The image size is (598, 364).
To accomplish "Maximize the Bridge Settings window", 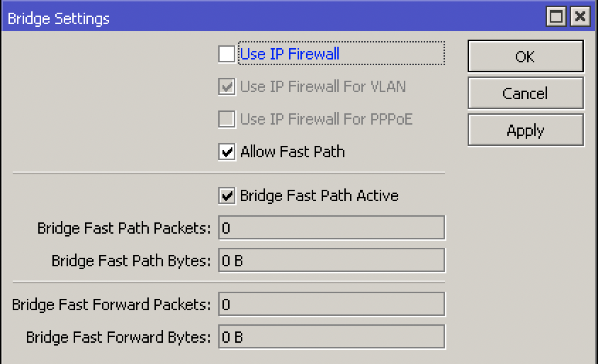I will 557,17.
